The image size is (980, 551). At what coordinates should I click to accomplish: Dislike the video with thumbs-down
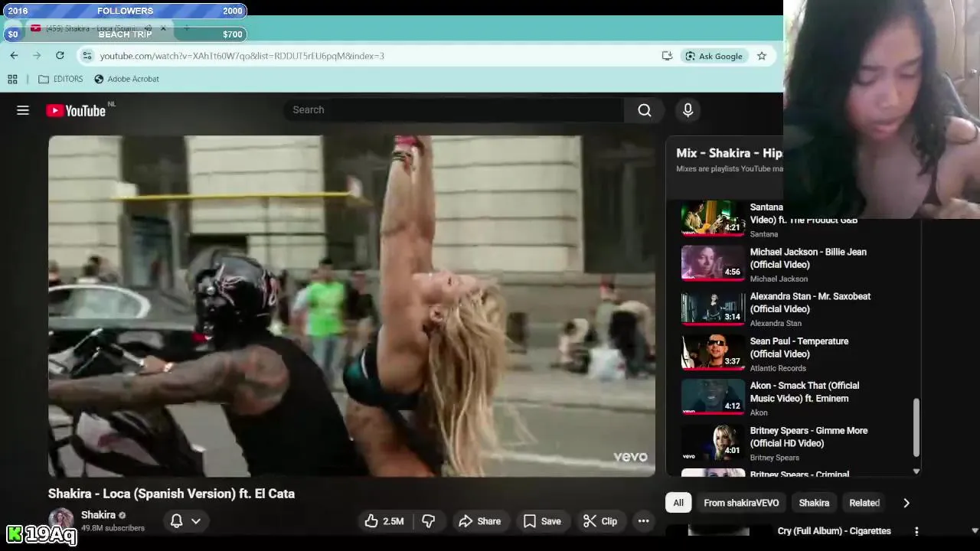(x=428, y=521)
